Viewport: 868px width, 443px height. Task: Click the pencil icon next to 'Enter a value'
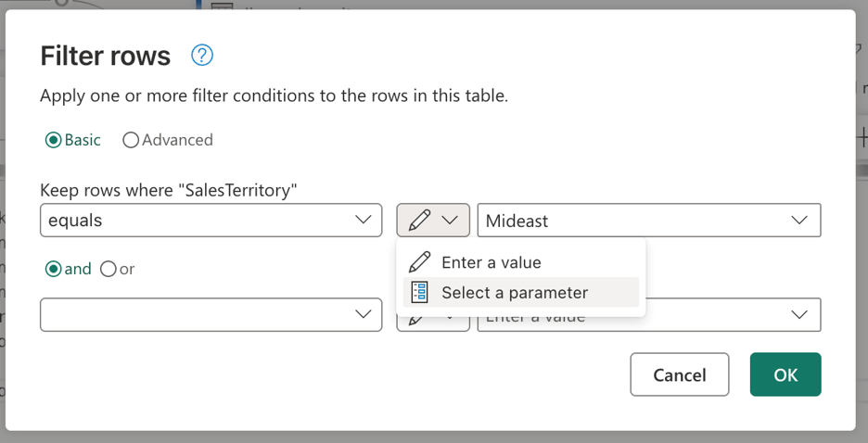419,262
